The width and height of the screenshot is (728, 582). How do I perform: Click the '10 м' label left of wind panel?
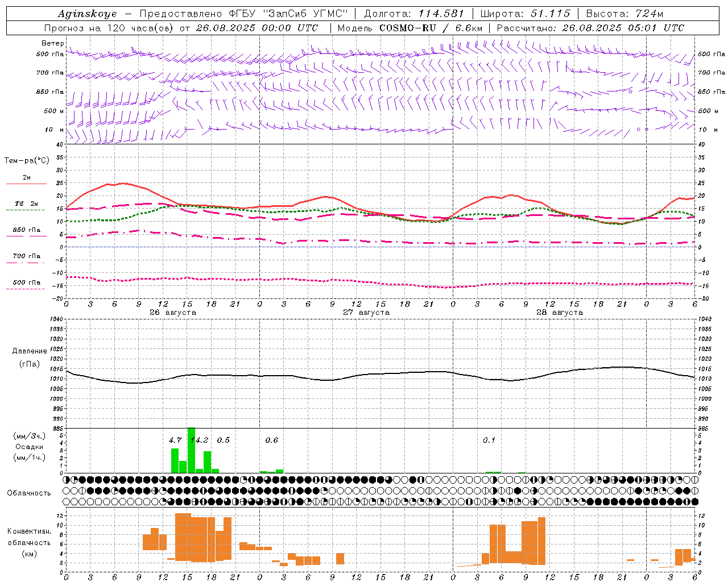pyautogui.click(x=55, y=130)
